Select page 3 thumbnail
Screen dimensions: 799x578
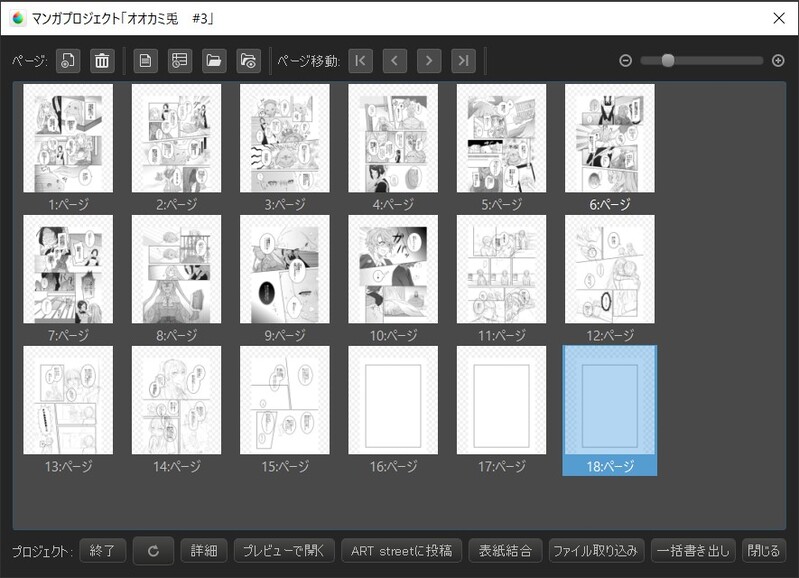pyautogui.click(x=285, y=138)
